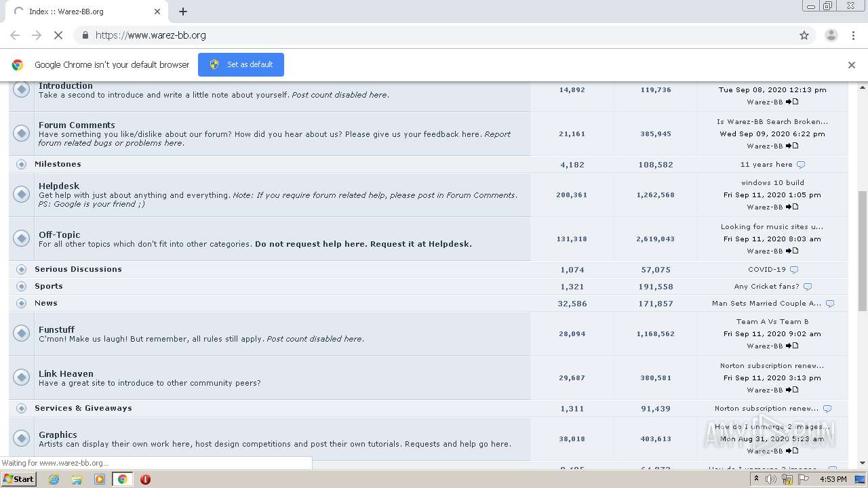Click the address bar URL
Screen dimensions: 868x488
point(151,35)
